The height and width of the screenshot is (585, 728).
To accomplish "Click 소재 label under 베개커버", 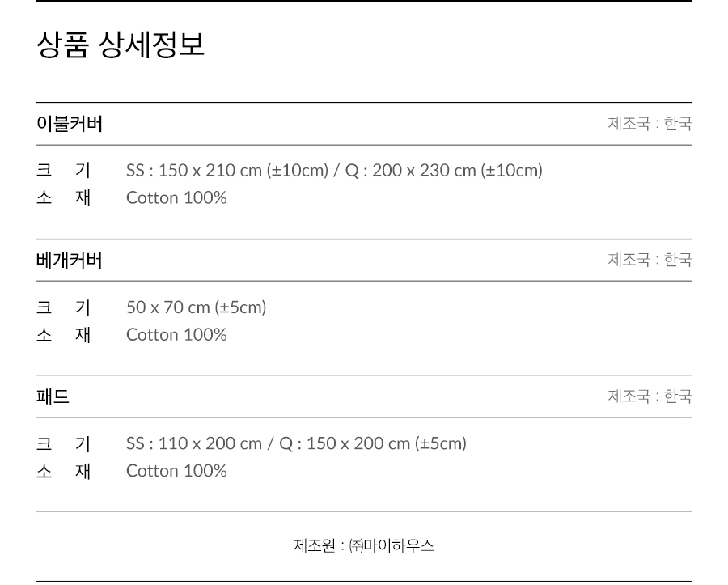I will pyautogui.click(x=64, y=335).
